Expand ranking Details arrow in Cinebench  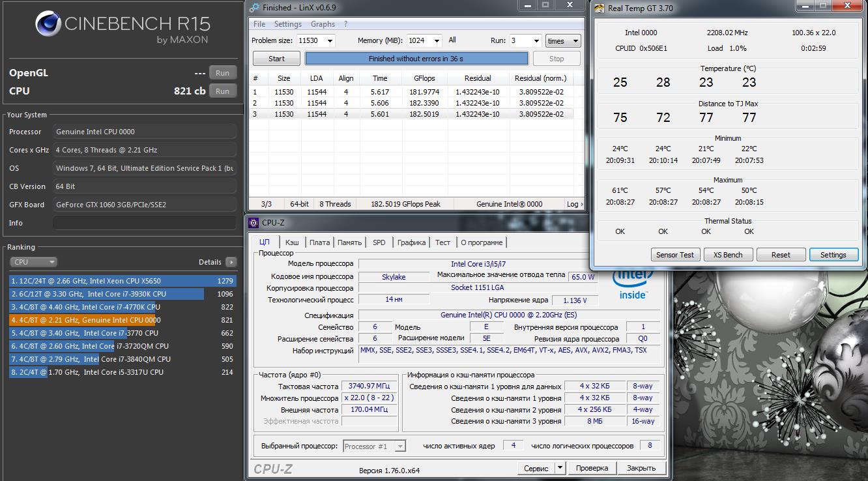click(x=231, y=262)
